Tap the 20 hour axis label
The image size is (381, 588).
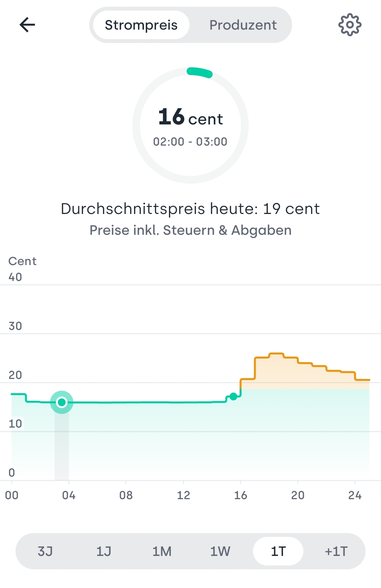[x=298, y=495]
